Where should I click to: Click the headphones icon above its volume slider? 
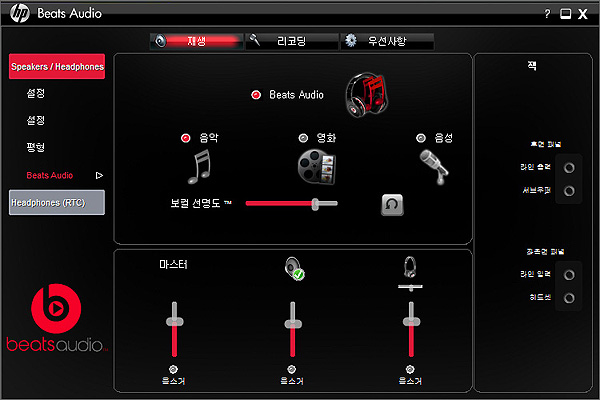tap(410, 267)
